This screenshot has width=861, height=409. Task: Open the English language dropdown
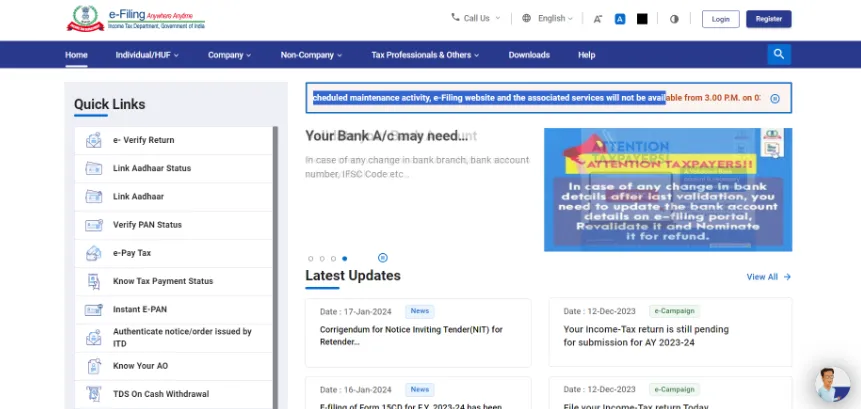coord(555,18)
